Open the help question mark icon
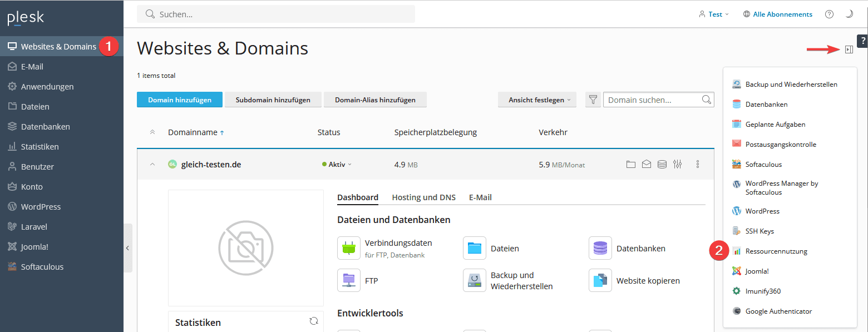Image resolution: width=868 pixels, height=332 pixels. (x=829, y=14)
